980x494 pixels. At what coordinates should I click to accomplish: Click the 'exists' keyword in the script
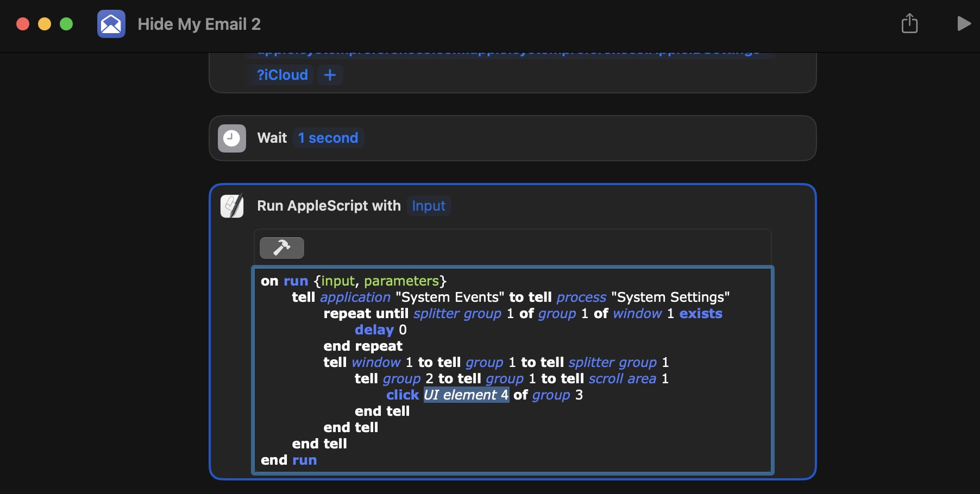pos(701,313)
